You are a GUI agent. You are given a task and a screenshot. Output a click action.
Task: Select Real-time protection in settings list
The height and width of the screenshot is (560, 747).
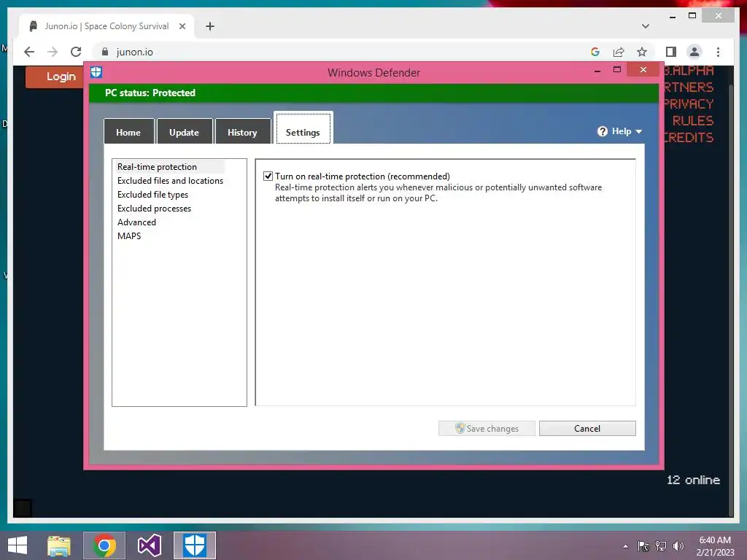pyautogui.click(x=158, y=167)
